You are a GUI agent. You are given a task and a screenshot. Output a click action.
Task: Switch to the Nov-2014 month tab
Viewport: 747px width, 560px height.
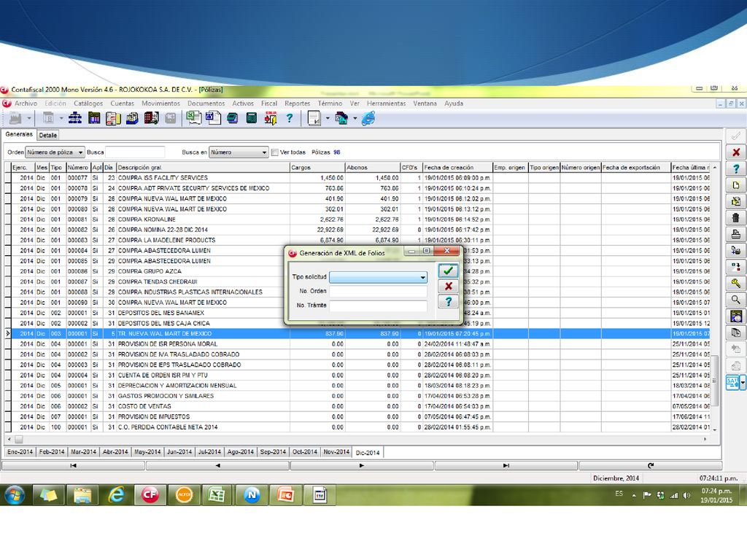[336, 452]
